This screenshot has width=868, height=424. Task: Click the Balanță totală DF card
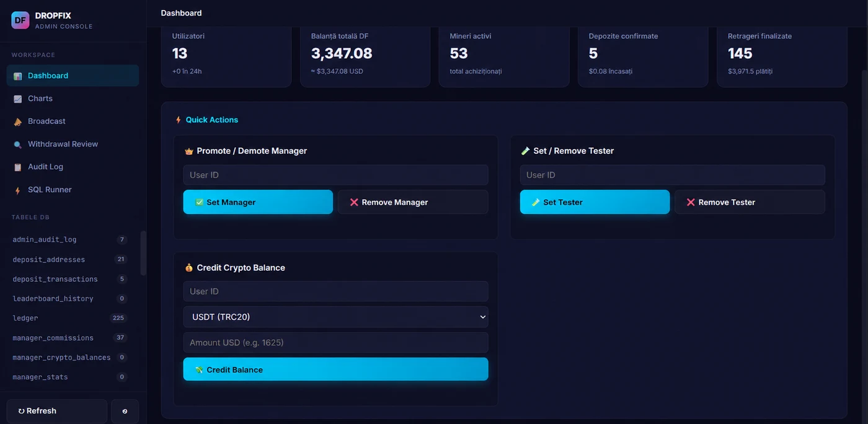pyautogui.click(x=365, y=56)
